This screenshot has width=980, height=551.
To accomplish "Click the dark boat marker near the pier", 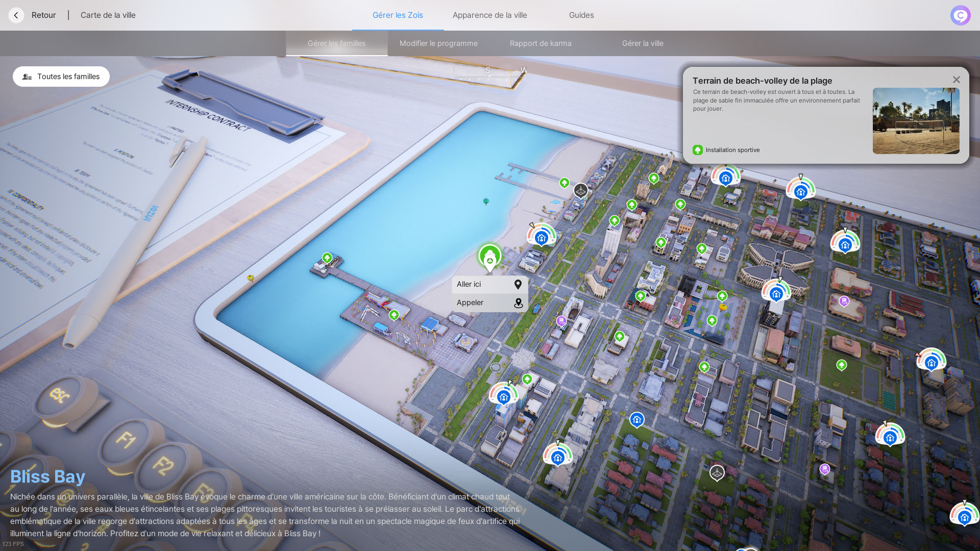I will (580, 191).
